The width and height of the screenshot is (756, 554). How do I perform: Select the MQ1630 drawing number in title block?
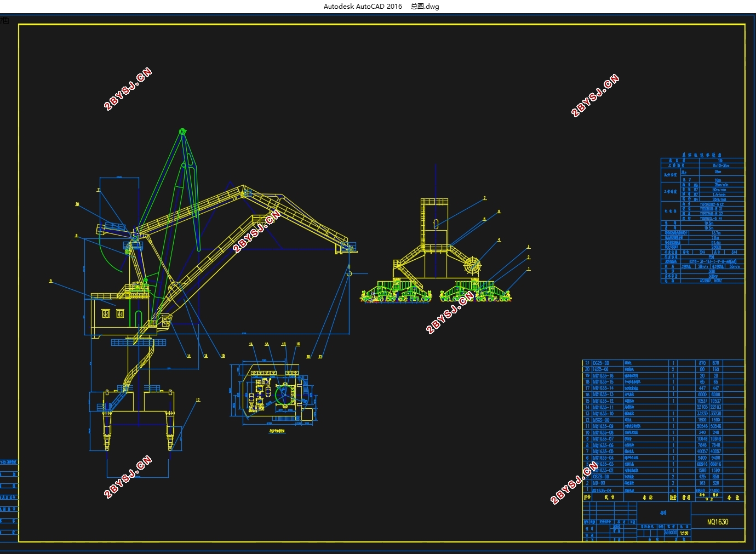[718, 522]
